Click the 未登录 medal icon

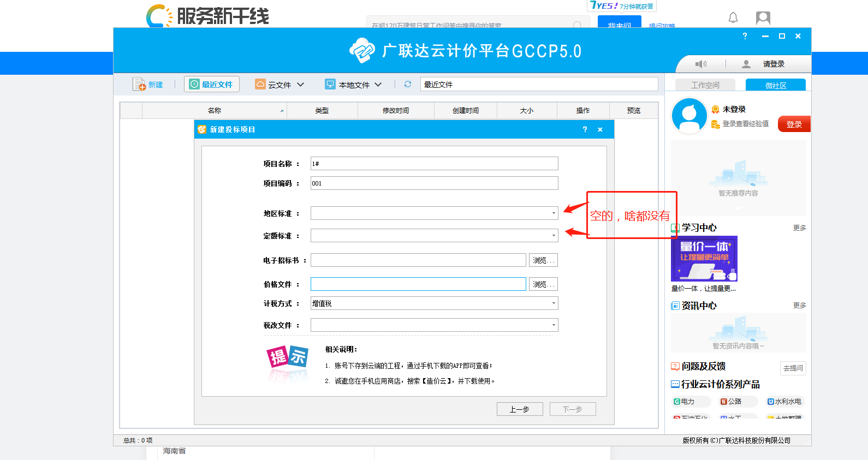(x=715, y=110)
